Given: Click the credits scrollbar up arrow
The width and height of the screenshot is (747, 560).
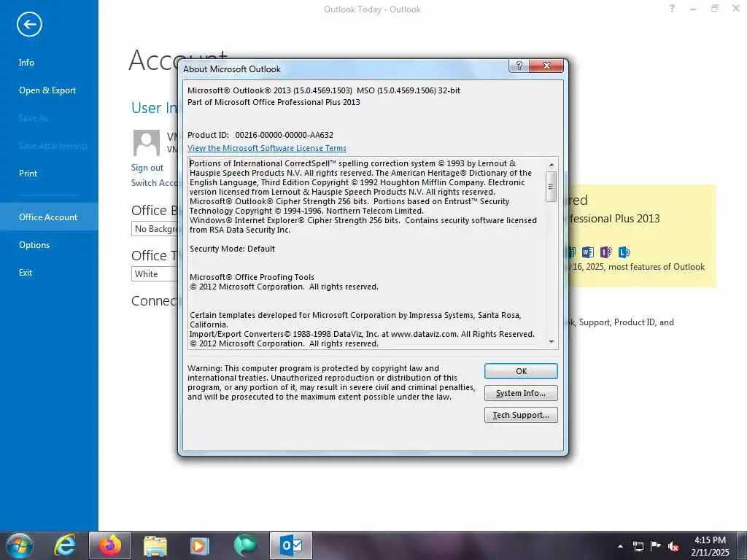Looking at the screenshot, I should (x=551, y=165).
